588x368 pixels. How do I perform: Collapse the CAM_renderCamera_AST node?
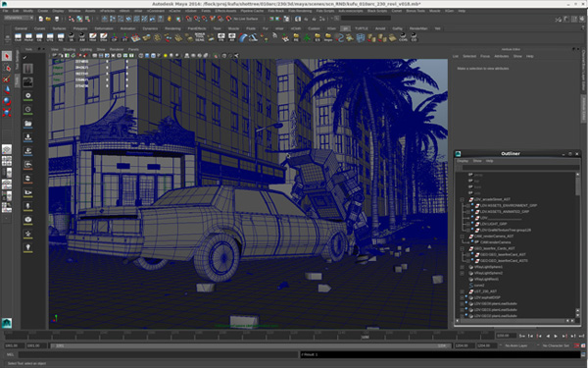tap(462, 237)
